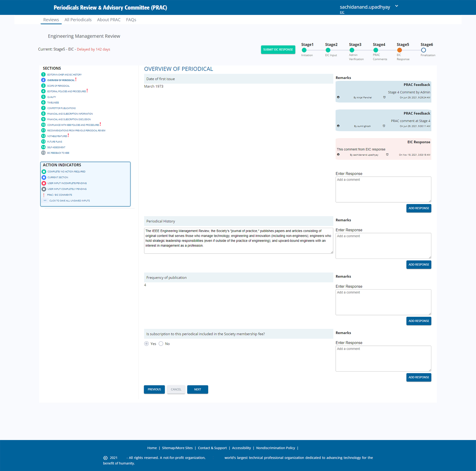Focus comment box beside Periodical History

click(x=383, y=246)
